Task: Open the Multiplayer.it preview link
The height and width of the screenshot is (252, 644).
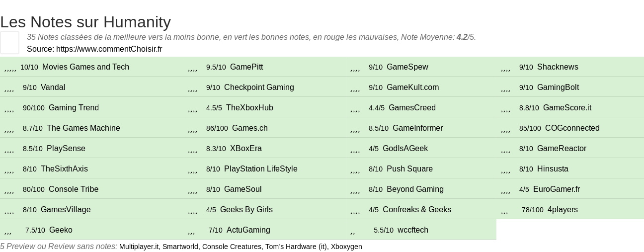Action: [x=139, y=247]
